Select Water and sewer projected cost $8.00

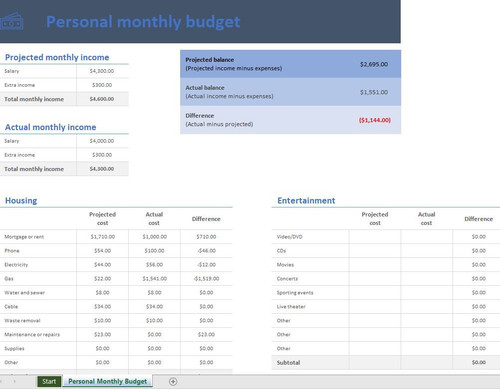(103, 293)
